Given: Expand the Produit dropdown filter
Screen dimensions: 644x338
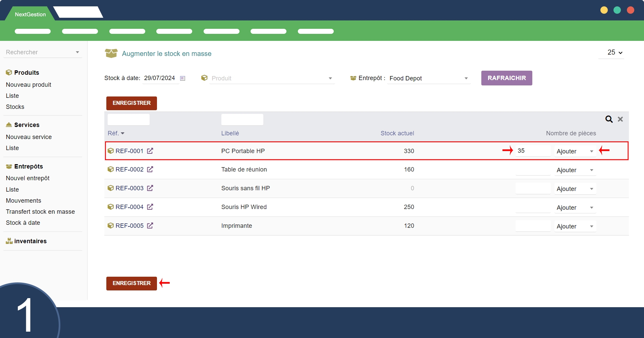Looking at the screenshot, I should tap(330, 78).
